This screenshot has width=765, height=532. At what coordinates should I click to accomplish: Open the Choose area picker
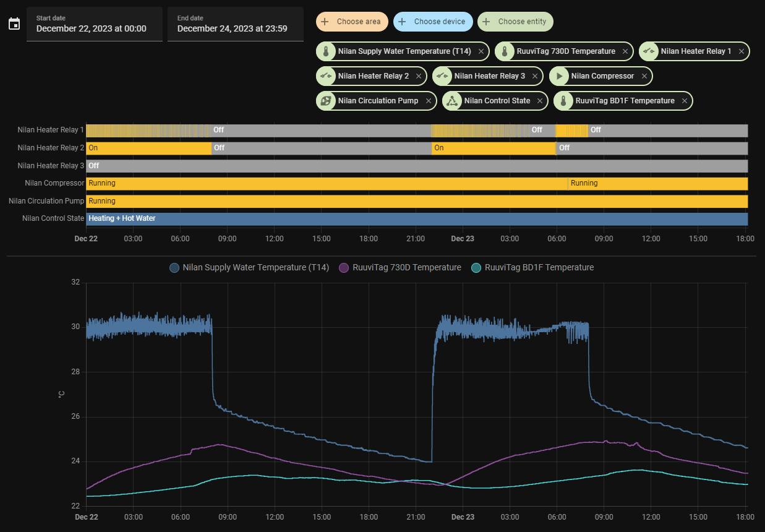coord(352,22)
